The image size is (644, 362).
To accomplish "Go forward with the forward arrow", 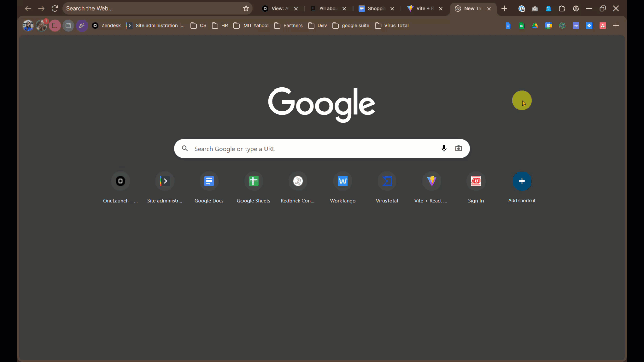I will tap(41, 8).
